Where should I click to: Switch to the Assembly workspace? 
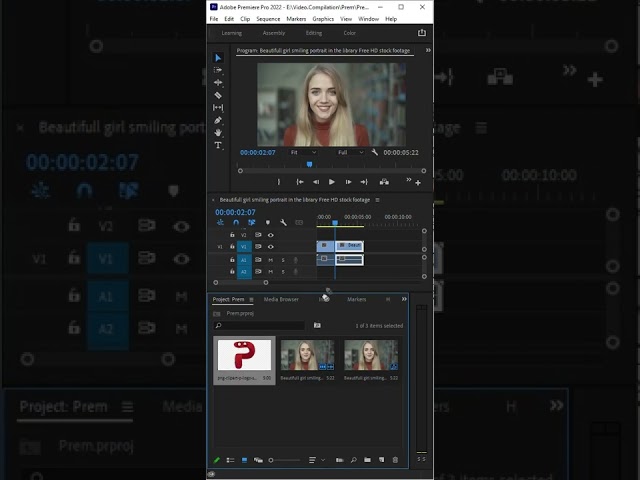click(x=274, y=33)
